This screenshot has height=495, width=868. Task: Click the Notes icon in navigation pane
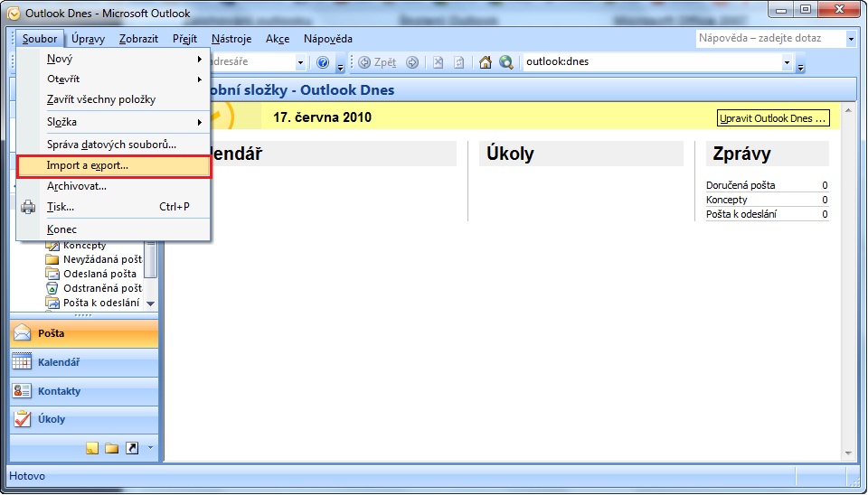click(92, 448)
